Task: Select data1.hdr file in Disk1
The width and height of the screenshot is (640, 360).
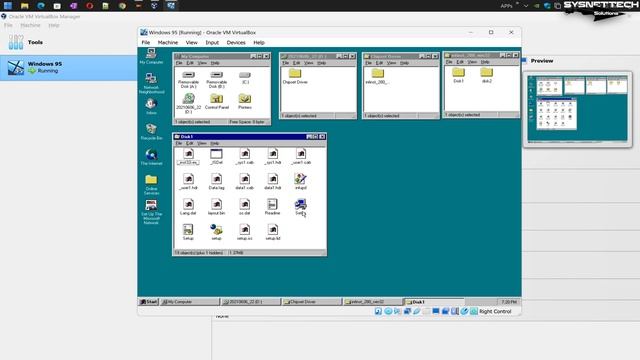Action: tap(273, 182)
